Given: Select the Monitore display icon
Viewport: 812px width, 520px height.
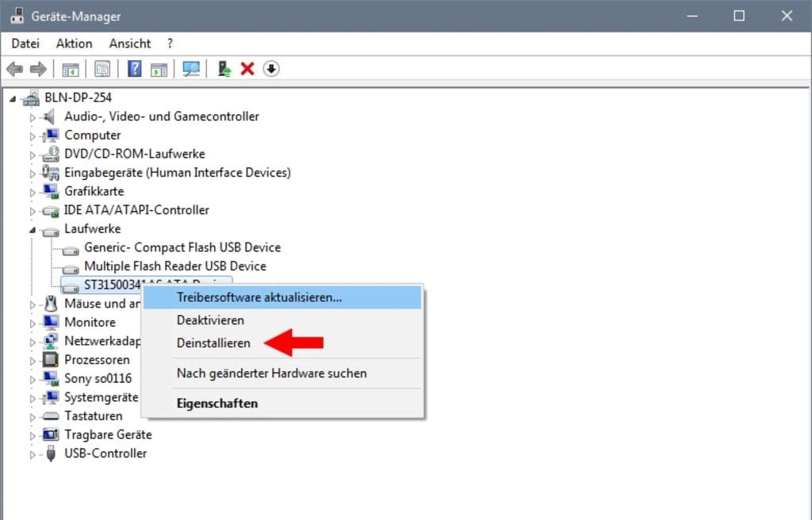Looking at the screenshot, I should [51, 322].
